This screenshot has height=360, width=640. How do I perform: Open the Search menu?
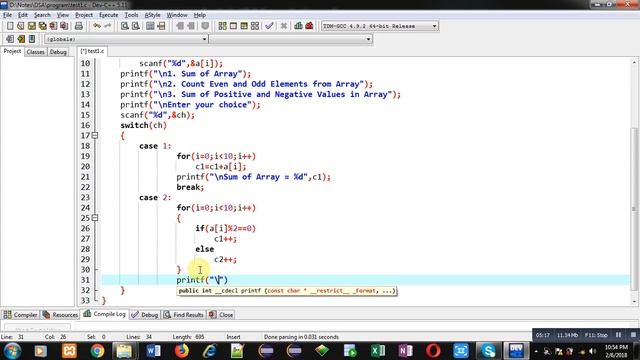pos(42,15)
